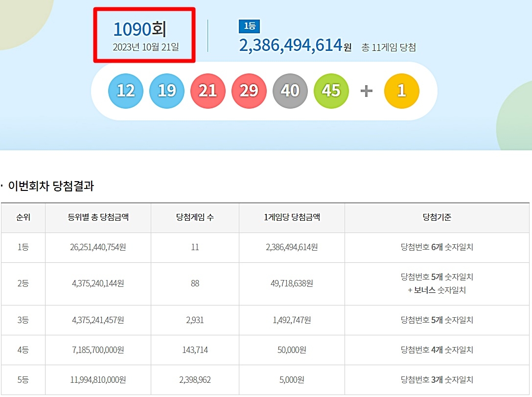Click the 당첨게임 수 column header

click(x=195, y=217)
